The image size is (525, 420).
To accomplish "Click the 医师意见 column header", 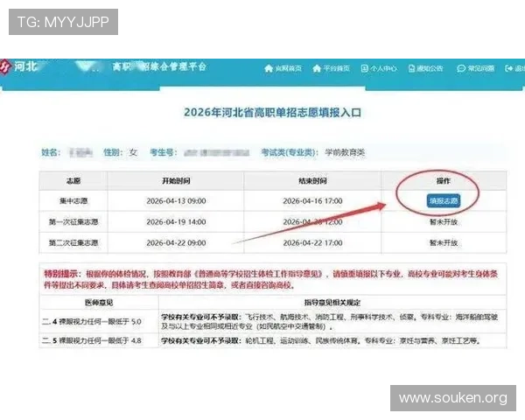I will [x=99, y=303].
